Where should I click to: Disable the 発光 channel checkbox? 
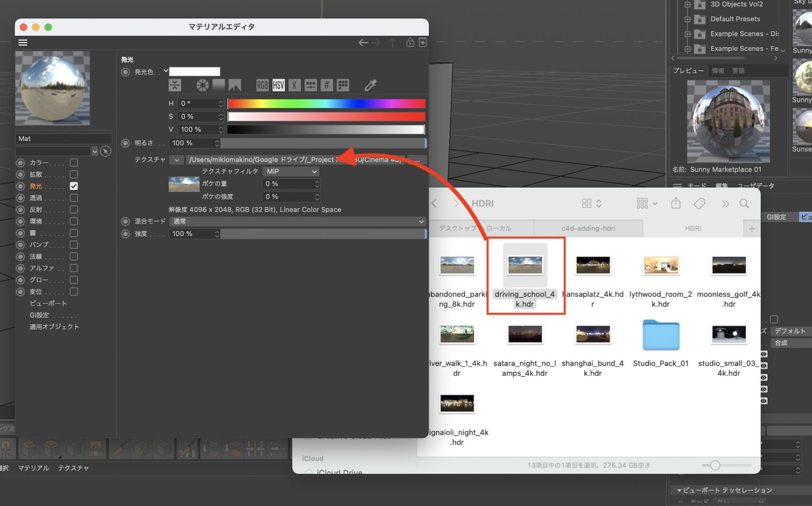(x=74, y=186)
